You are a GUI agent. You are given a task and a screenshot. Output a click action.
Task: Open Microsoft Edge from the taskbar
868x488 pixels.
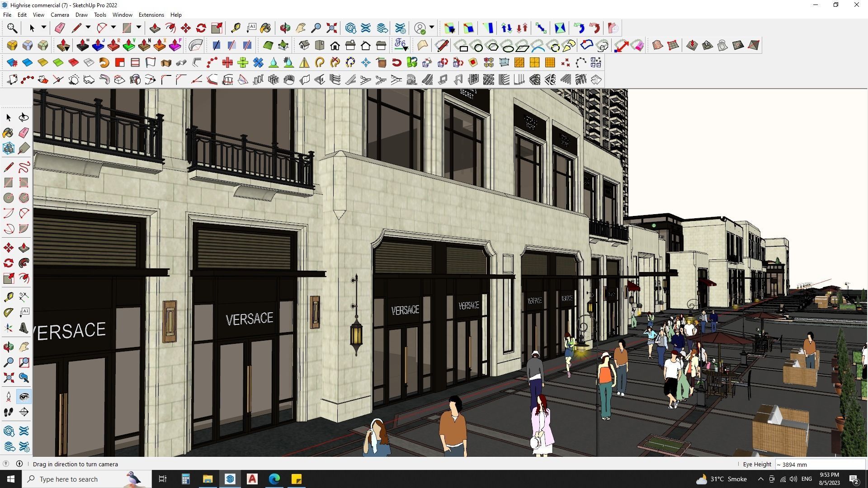[x=274, y=479]
